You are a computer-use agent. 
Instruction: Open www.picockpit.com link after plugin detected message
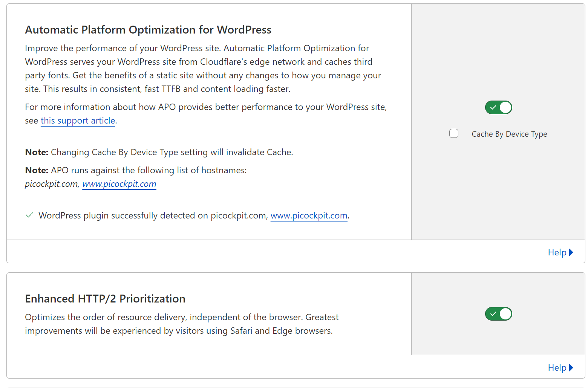click(x=309, y=215)
